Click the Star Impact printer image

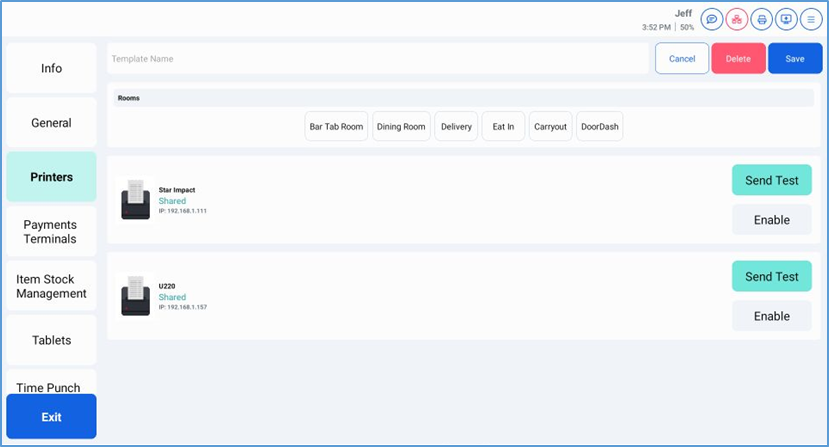(x=135, y=199)
